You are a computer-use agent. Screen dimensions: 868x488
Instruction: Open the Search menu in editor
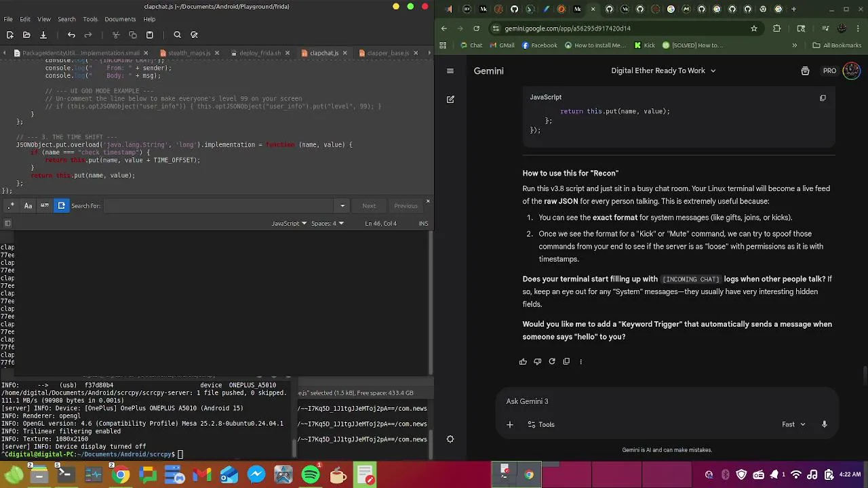pyautogui.click(x=66, y=19)
